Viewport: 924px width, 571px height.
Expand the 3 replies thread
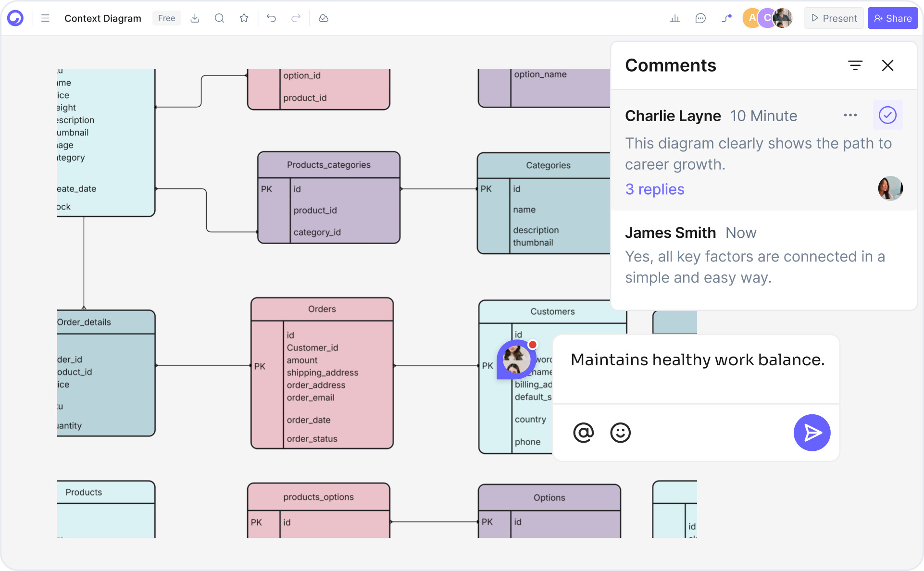click(654, 189)
